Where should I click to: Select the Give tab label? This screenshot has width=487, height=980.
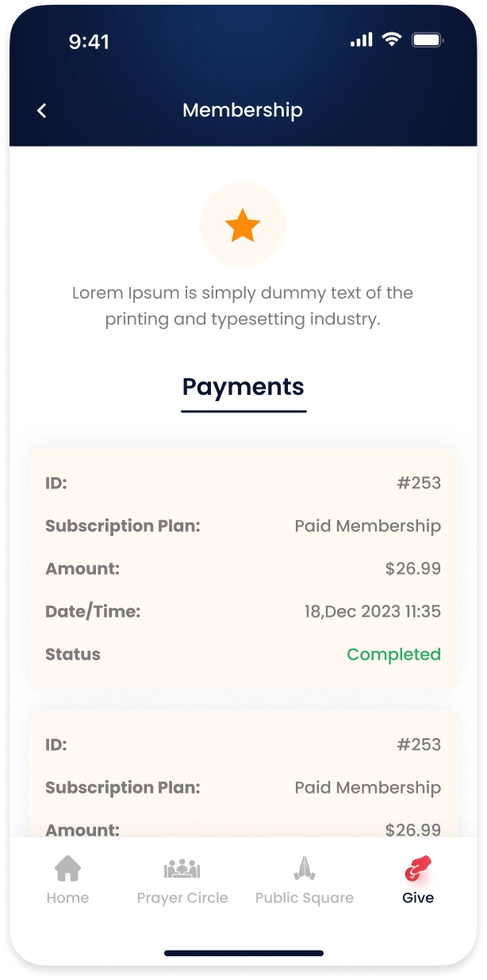(418, 898)
